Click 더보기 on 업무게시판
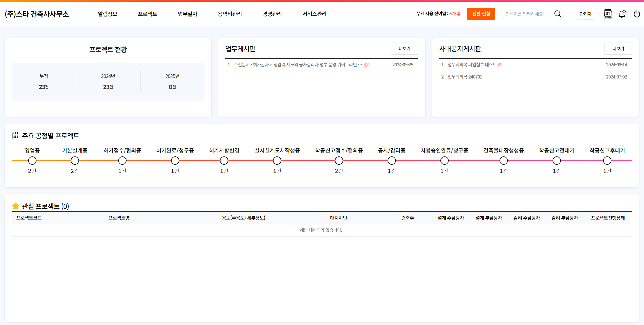 (x=404, y=49)
